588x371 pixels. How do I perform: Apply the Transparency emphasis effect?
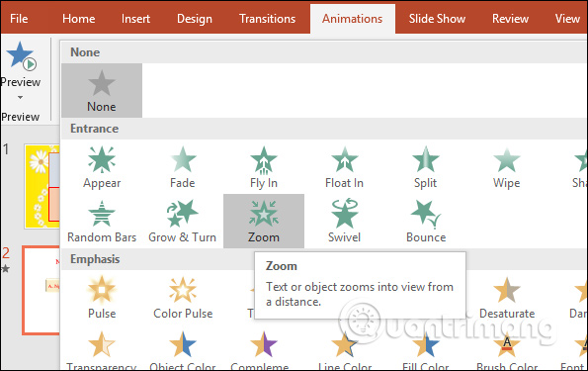pyautogui.click(x=102, y=350)
